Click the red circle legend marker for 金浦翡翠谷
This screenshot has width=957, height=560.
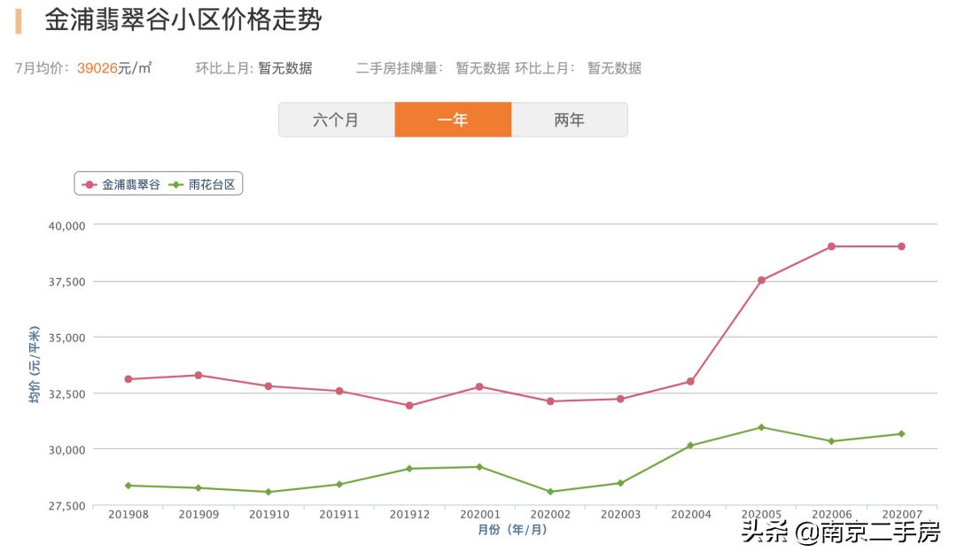pos(89,183)
